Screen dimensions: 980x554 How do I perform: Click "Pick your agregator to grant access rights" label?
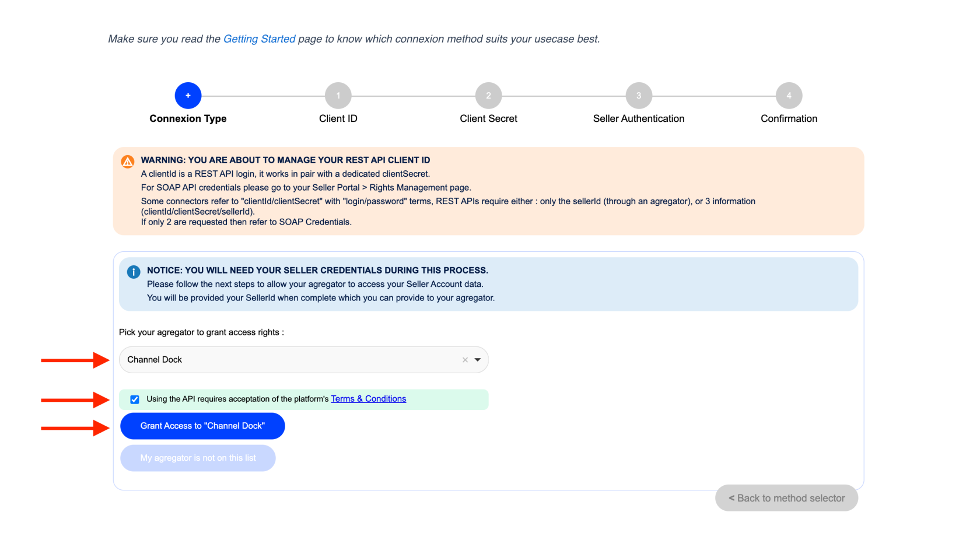click(201, 332)
